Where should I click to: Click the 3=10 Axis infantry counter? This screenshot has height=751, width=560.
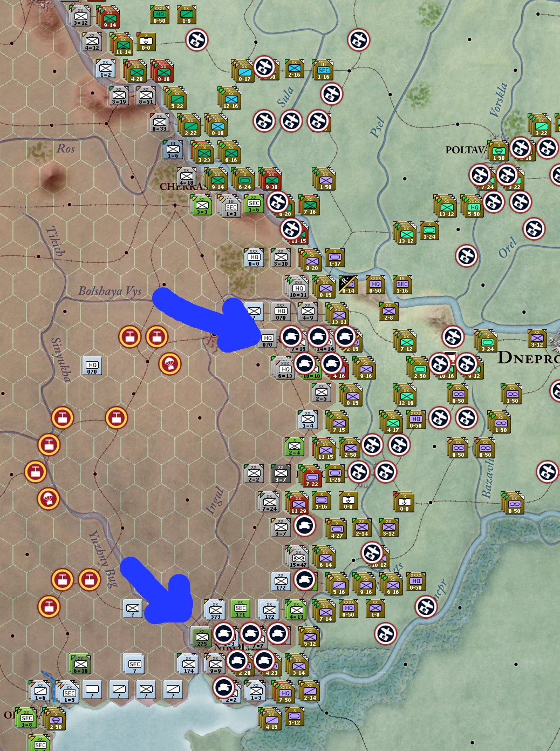(281, 258)
